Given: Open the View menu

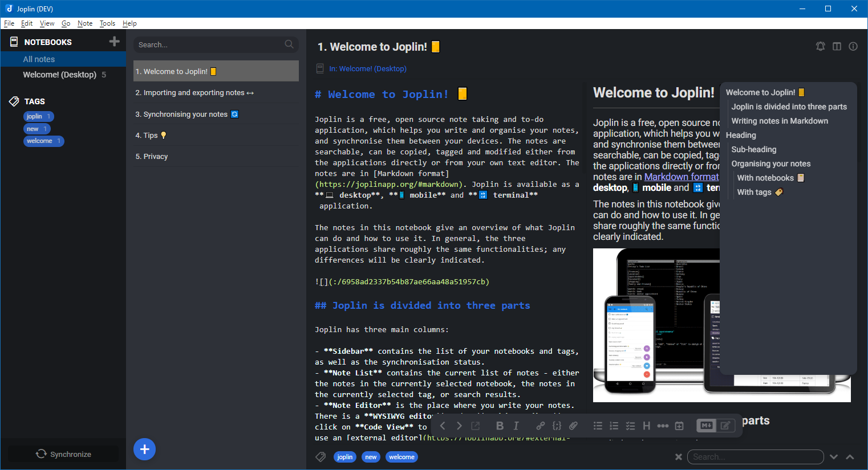Looking at the screenshot, I should [x=47, y=23].
